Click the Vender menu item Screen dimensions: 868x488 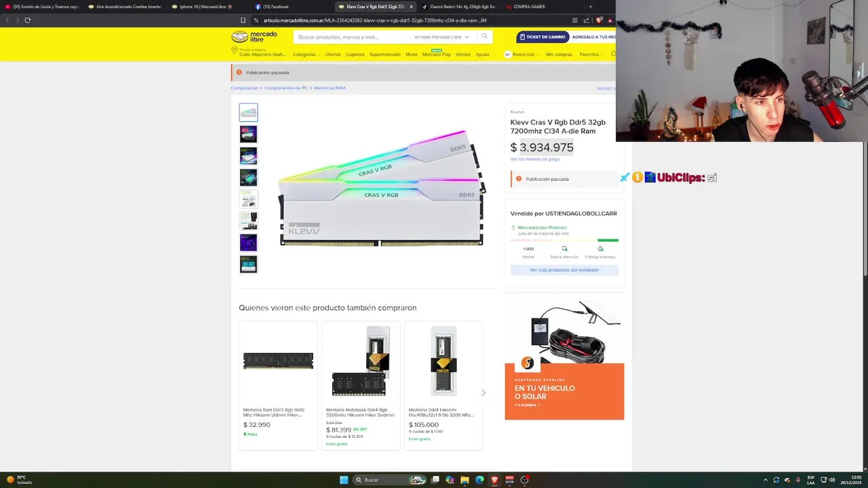click(463, 54)
